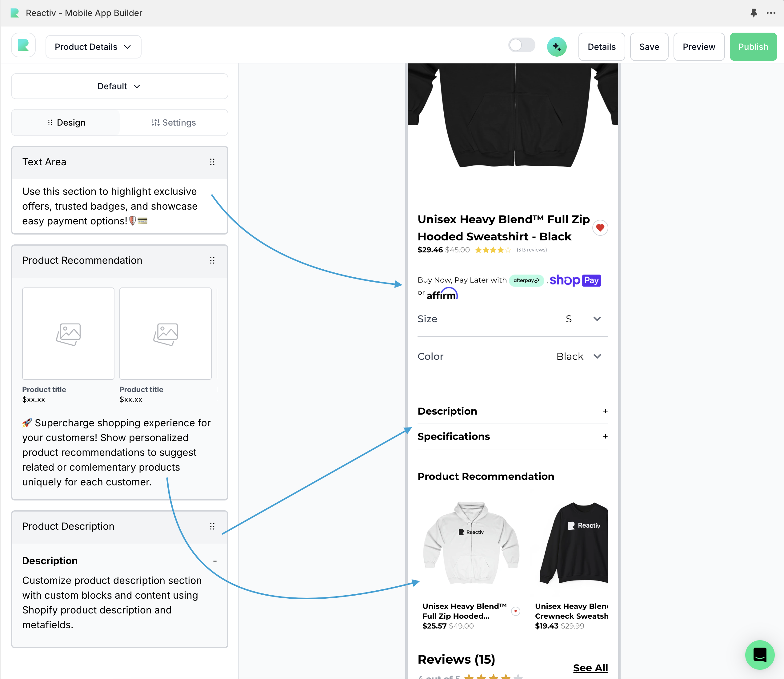The image size is (784, 679).
Task: Grab the Text Area drag handle
Action: coord(212,162)
